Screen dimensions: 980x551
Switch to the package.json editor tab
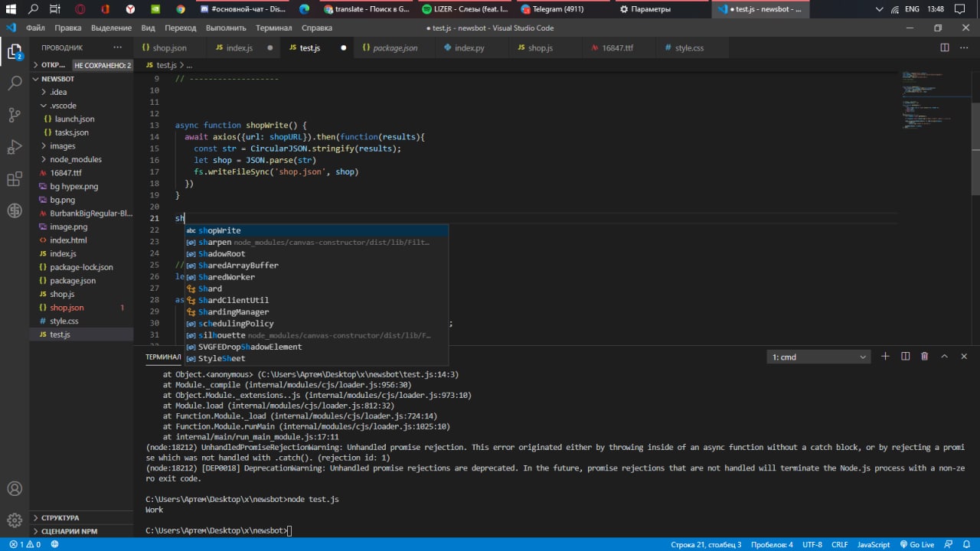point(395,47)
